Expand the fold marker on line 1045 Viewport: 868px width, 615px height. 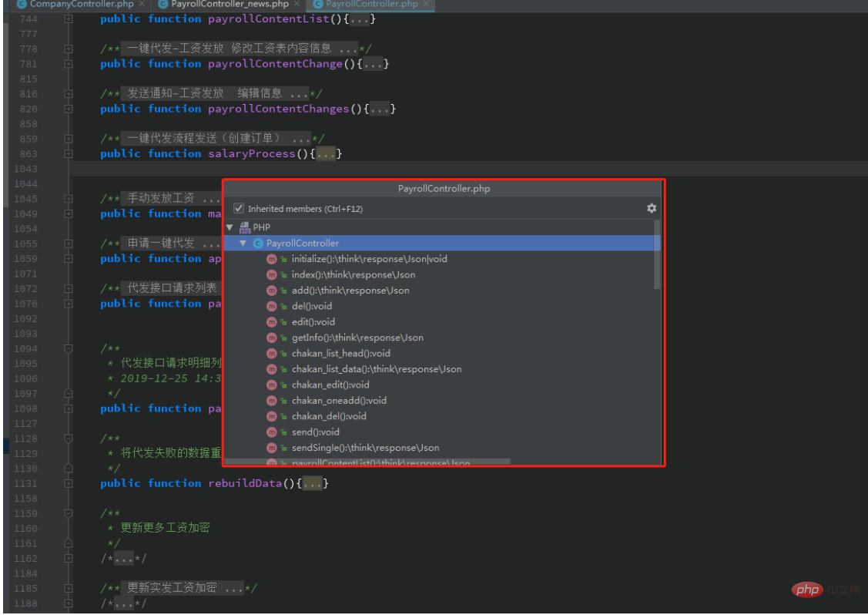(x=68, y=198)
